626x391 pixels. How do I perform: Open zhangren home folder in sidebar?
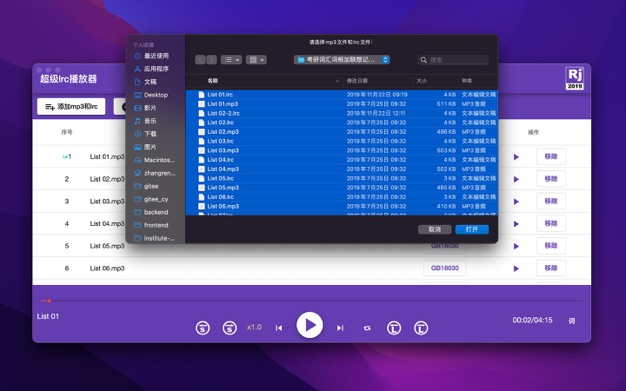(x=155, y=173)
